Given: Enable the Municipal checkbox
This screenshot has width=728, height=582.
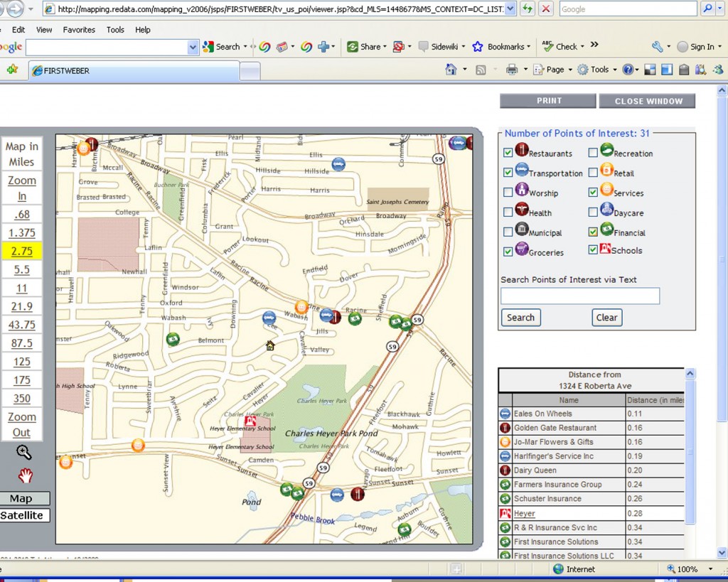Looking at the screenshot, I should point(508,232).
